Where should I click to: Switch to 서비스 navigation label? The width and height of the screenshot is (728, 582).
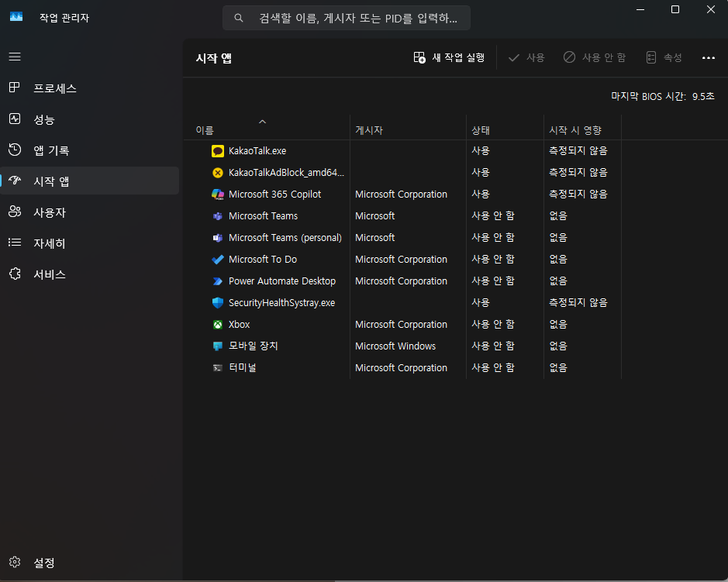49,274
